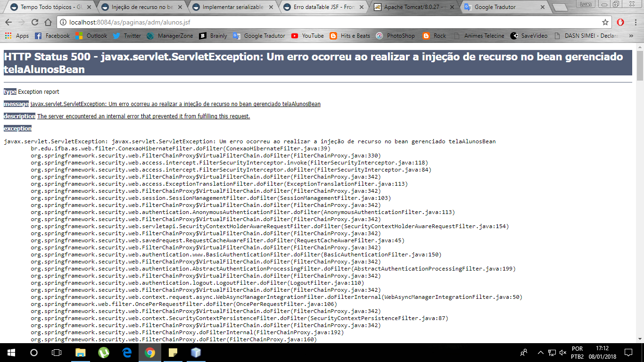Open the muted volume tray icon
Viewport: 644px width, 362px height.
point(562,352)
